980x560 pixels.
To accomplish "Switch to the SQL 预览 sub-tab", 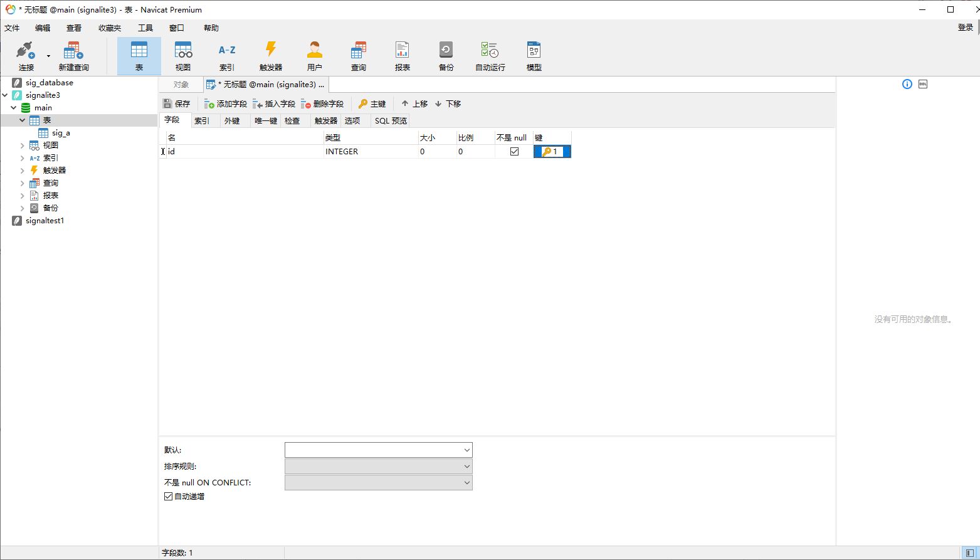I will (391, 120).
